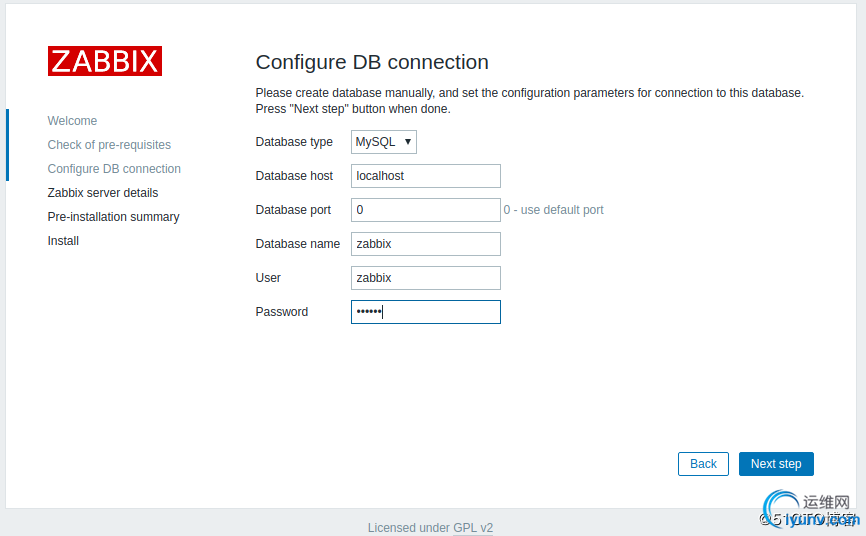Select Zabbix server details step
866x536 pixels.
(103, 193)
